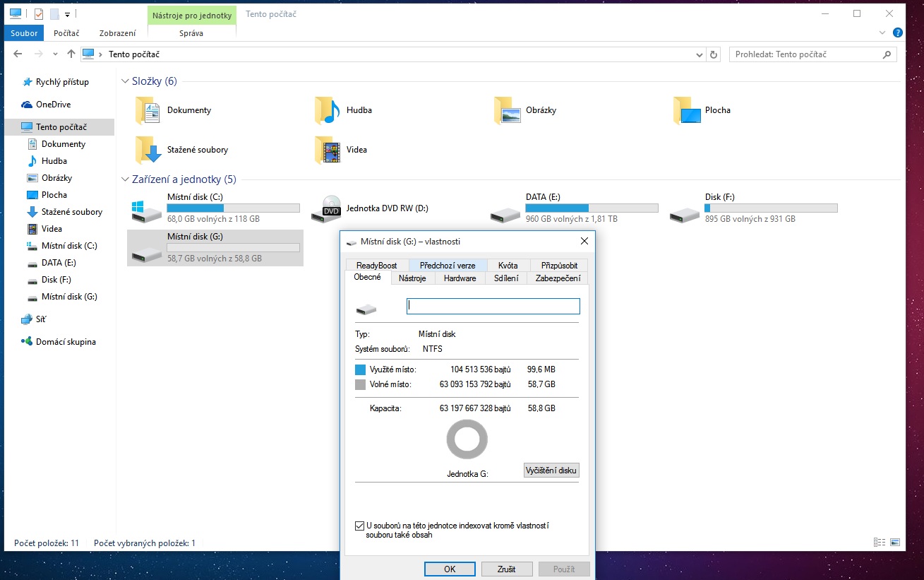
Task: Toggle content indexing checkbox for drive G
Action: coord(360,526)
